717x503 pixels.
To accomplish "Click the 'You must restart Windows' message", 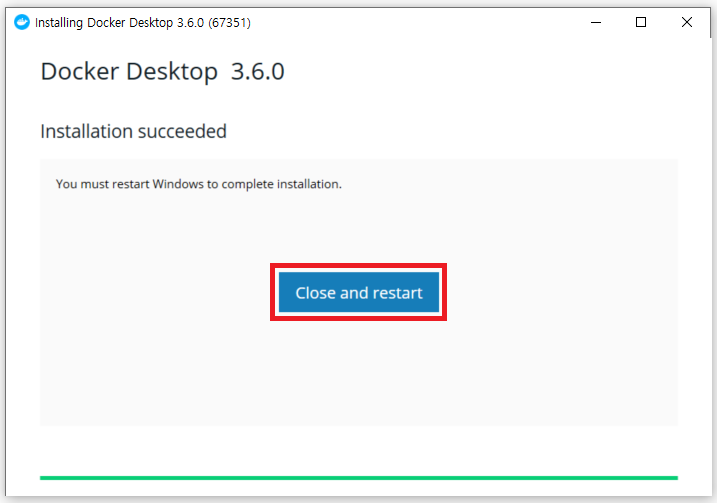I will (198, 184).
